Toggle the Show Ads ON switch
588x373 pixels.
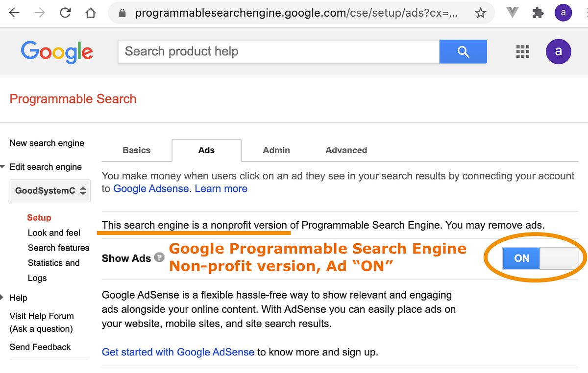click(x=540, y=258)
